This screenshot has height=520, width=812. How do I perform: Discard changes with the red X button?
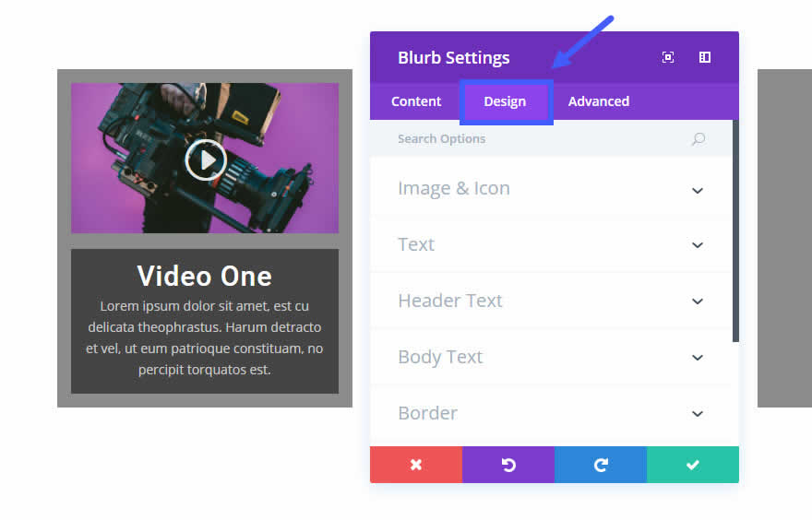point(416,465)
